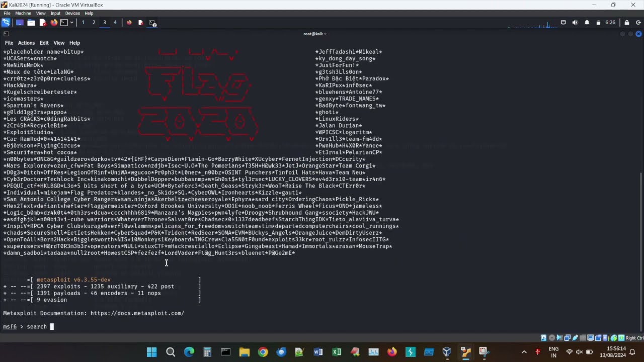Image resolution: width=644 pixels, height=362 pixels.
Task: Launch Google Chrome from taskbar
Action: coord(263,352)
